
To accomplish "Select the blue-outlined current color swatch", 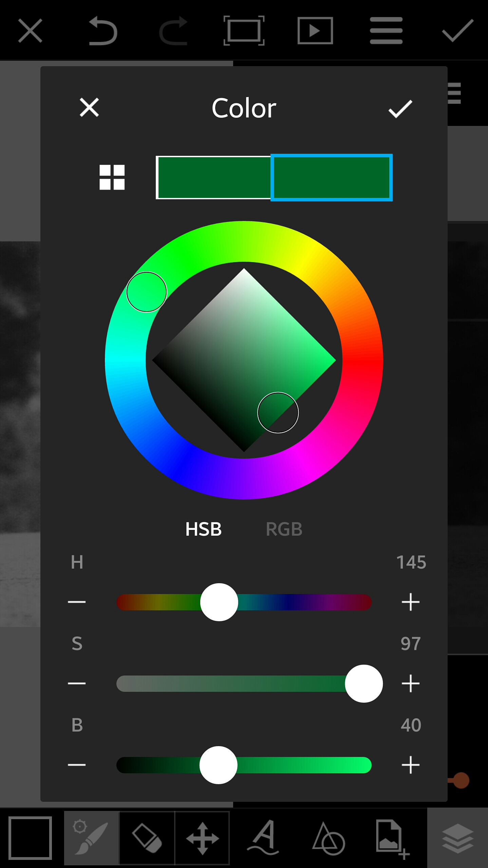I will point(332,178).
